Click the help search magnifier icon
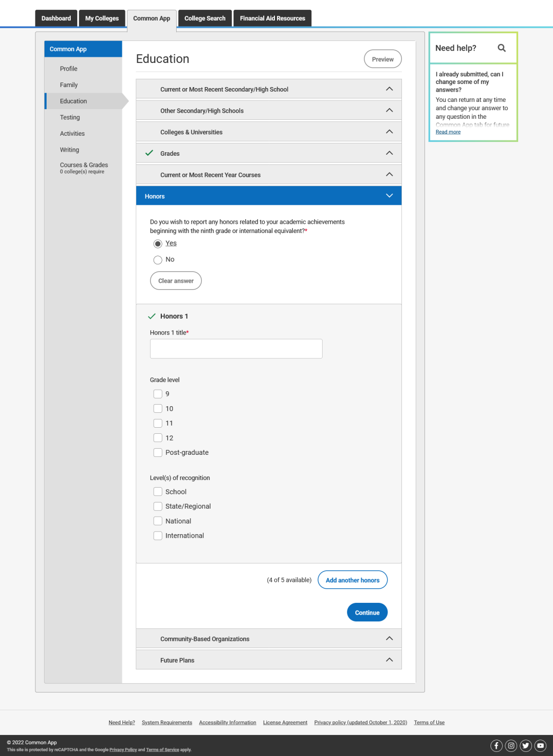 tap(502, 48)
